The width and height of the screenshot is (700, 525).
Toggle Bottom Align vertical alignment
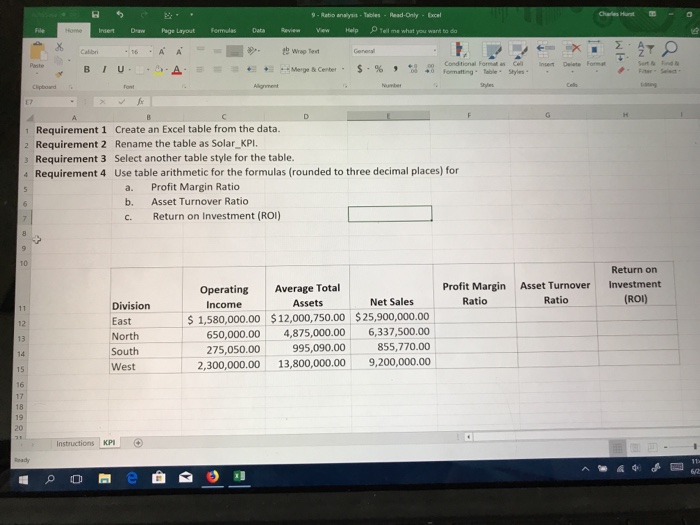point(234,51)
